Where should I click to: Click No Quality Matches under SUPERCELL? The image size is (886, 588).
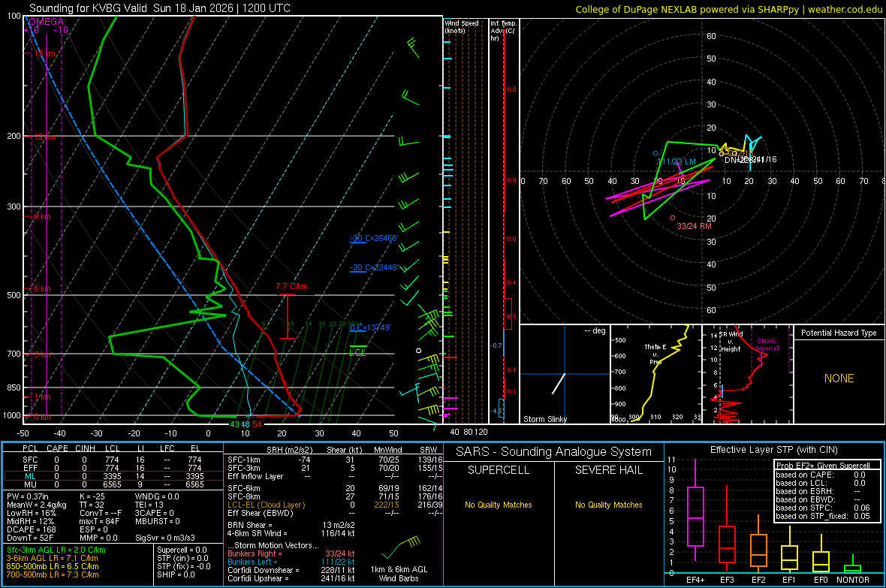click(499, 505)
